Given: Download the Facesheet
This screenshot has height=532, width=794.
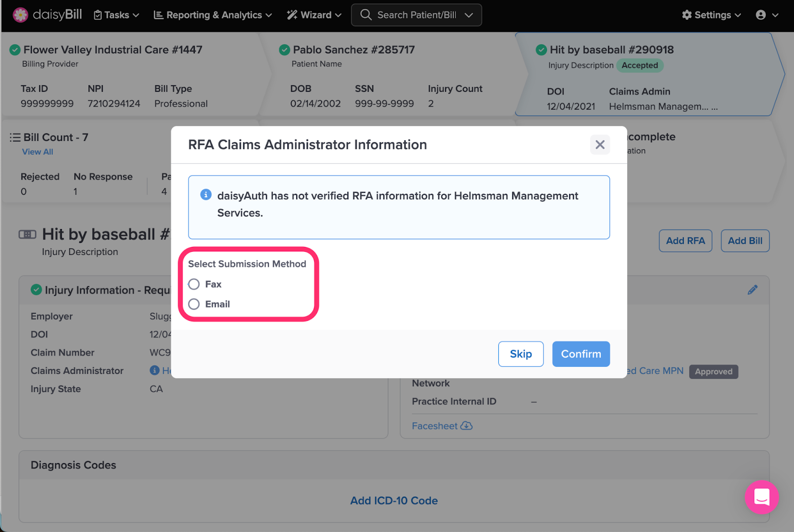Looking at the screenshot, I should click(x=442, y=426).
